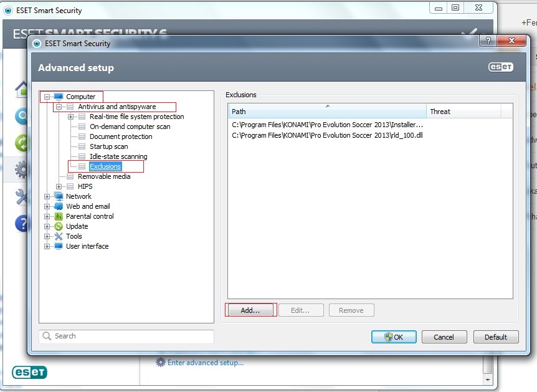This screenshot has width=537, height=392.
Task: Collapse the Computer tree node
Action: (47, 97)
